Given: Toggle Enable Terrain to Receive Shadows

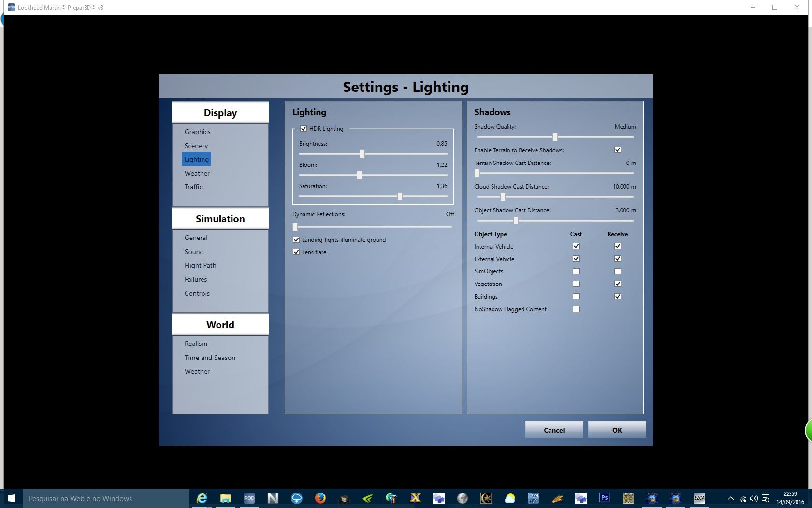Looking at the screenshot, I should pyautogui.click(x=618, y=150).
